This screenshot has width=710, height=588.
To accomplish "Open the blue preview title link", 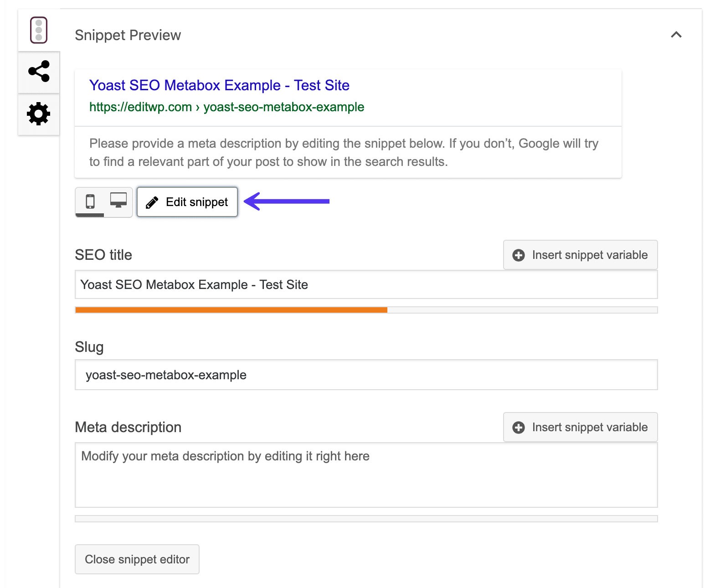I will pos(219,85).
